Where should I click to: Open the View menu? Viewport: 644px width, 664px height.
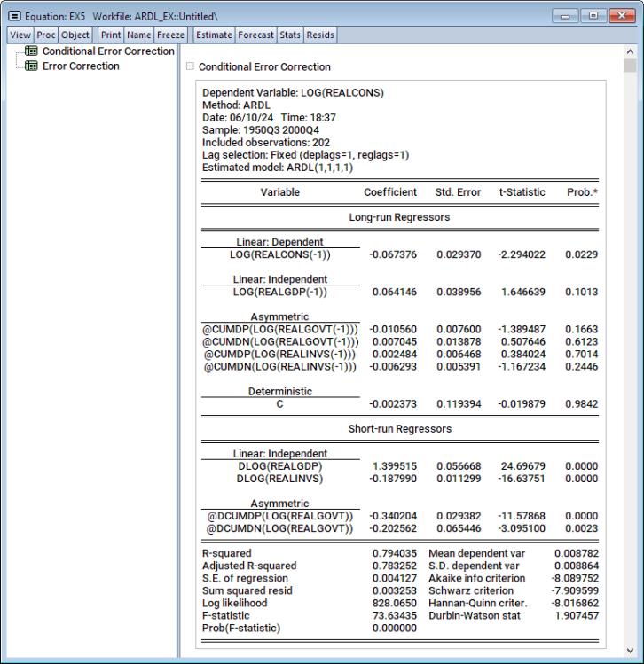point(20,35)
